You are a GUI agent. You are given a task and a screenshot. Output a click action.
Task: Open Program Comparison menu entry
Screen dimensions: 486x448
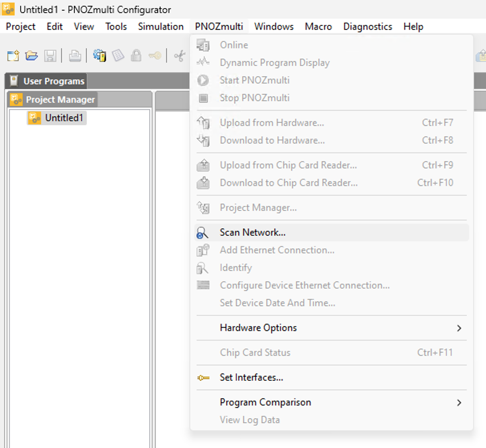pos(332,402)
